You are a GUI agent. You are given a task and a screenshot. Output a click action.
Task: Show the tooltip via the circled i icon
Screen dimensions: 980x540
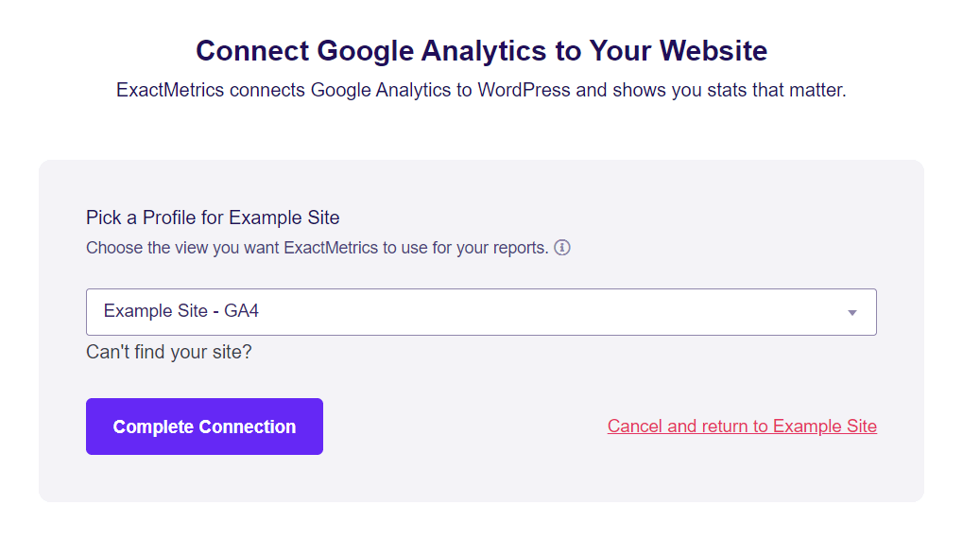562,248
